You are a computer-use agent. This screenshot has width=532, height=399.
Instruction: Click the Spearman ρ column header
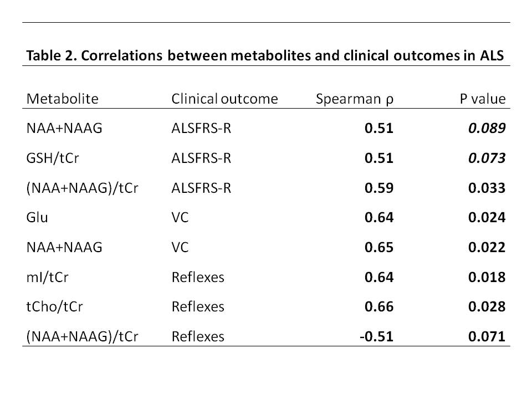point(354,99)
